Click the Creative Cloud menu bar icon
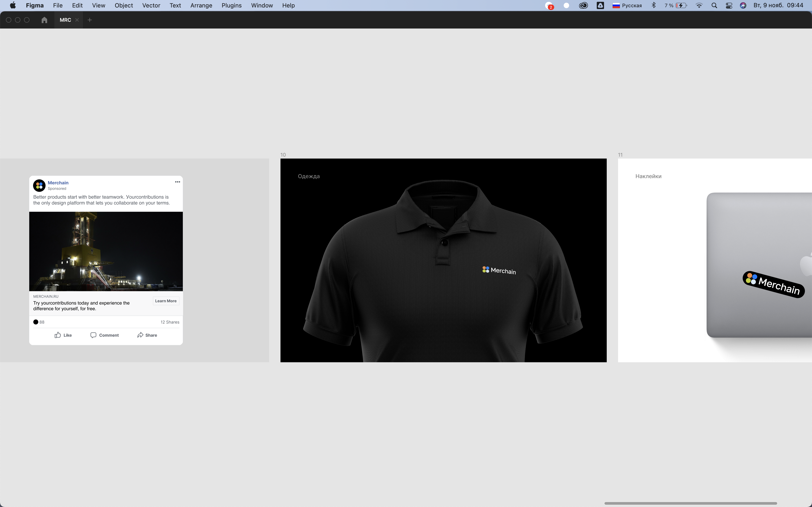 click(583, 5)
